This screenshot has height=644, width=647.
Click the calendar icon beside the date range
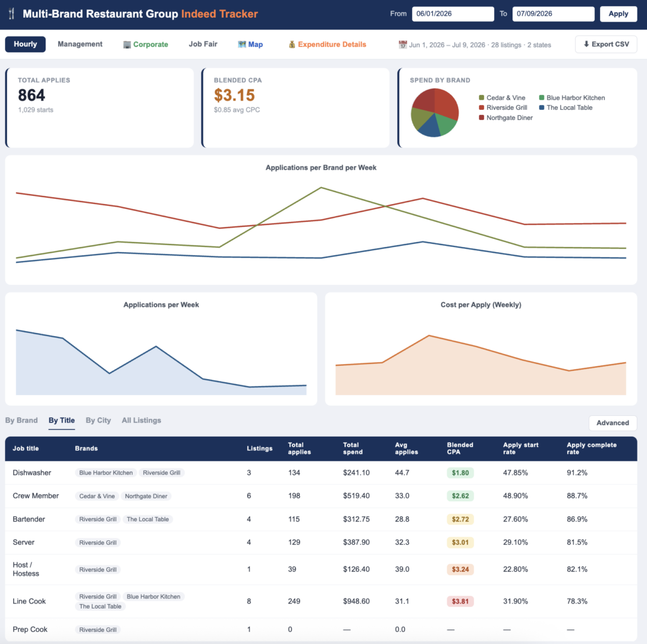tap(402, 45)
